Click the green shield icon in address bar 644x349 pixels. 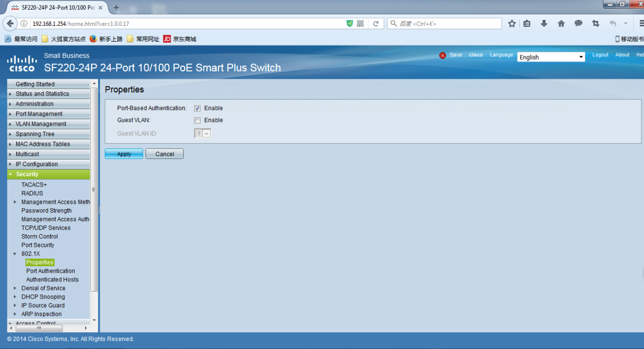point(350,23)
